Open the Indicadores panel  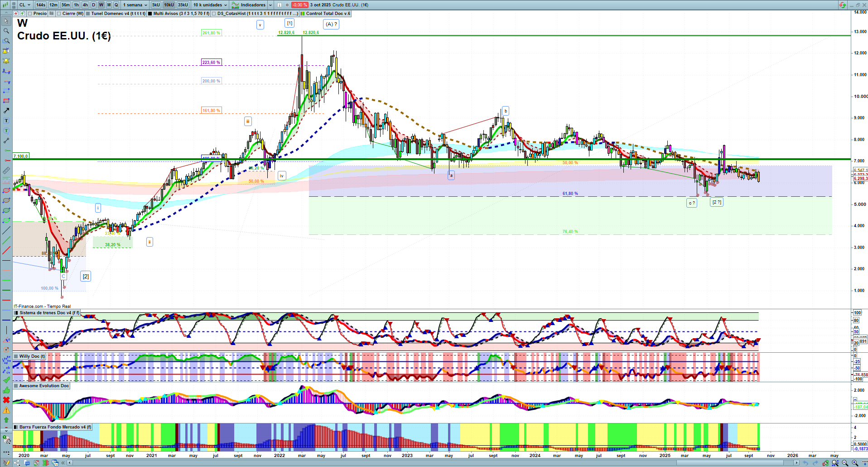(249, 5)
